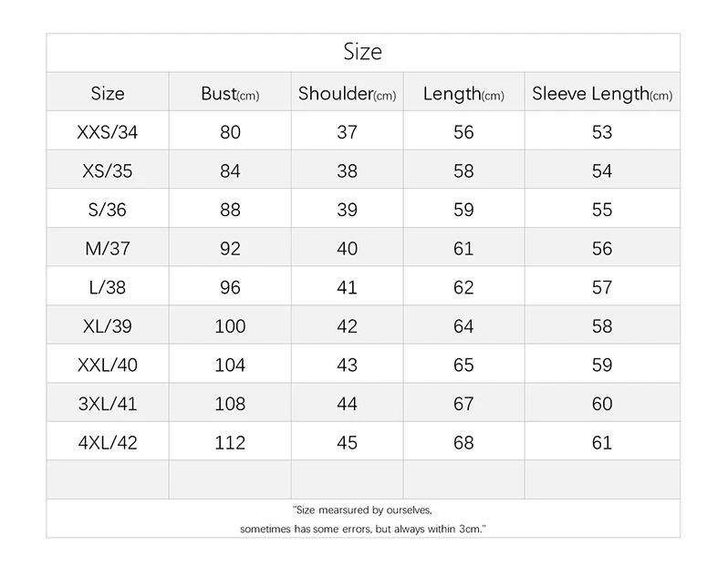The width and height of the screenshot is (728, 567).
Task: Click the Sleeve Length(cm) column header
Action: pyautogui.click(x=602, y=94)
